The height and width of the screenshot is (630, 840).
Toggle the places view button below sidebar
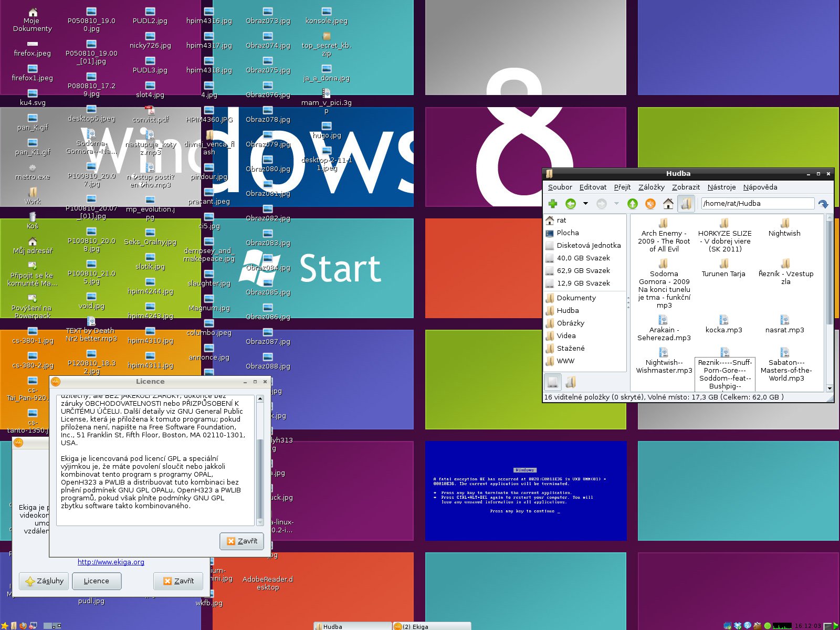tap(553, 382)
